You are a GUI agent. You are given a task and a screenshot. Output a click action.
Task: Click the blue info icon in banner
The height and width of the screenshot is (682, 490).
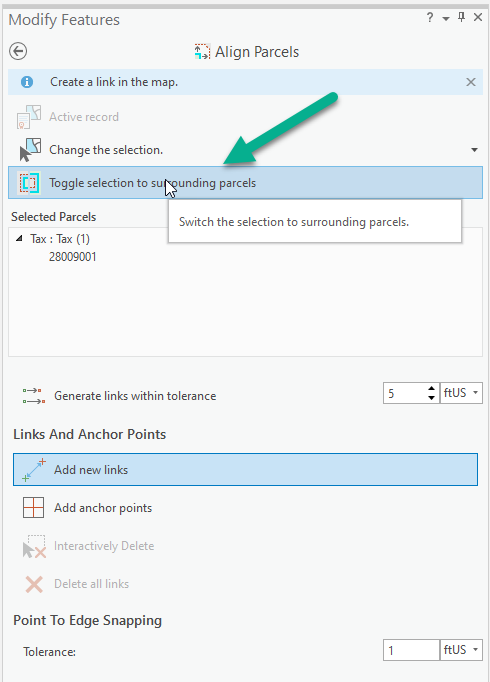(27, 82)
